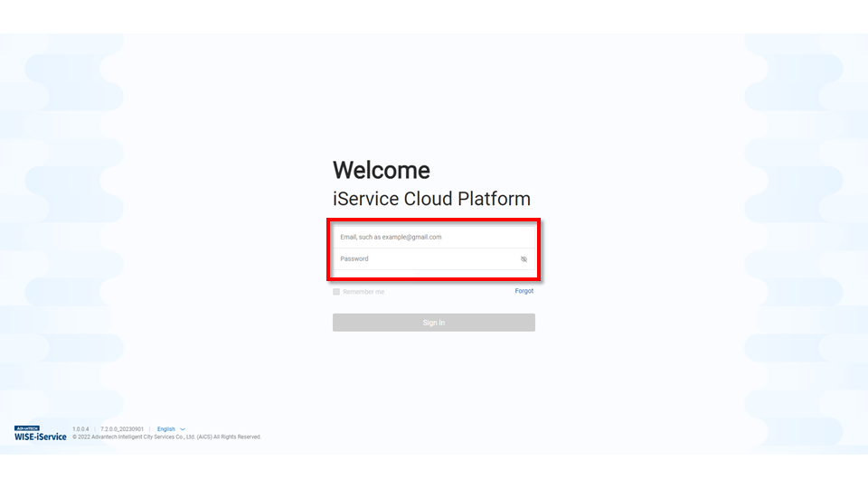The image size is (868, 488).
Task: Enable the Remember me checkbox
Action: coord(336,292)
